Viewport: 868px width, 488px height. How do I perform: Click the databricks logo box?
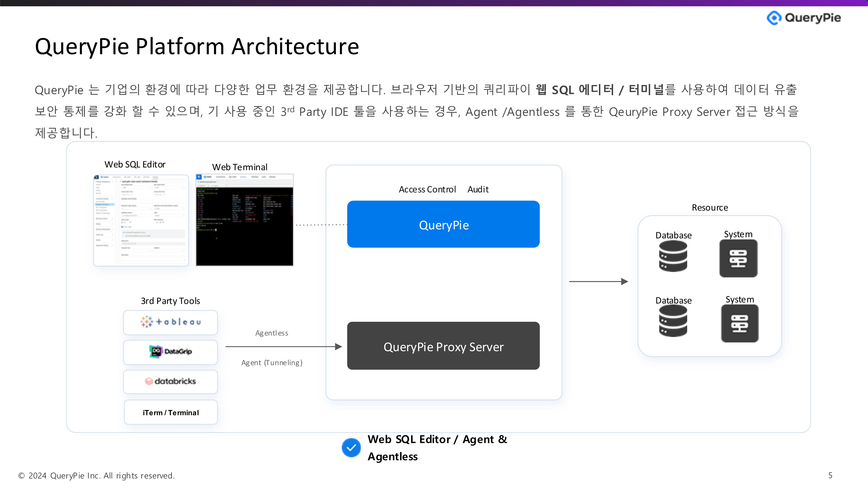pyautogui.click(x=170, y=382)
